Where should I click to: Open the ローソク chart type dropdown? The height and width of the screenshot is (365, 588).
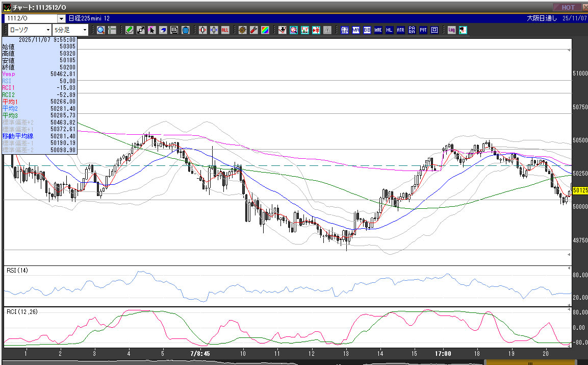coord(47,30)
